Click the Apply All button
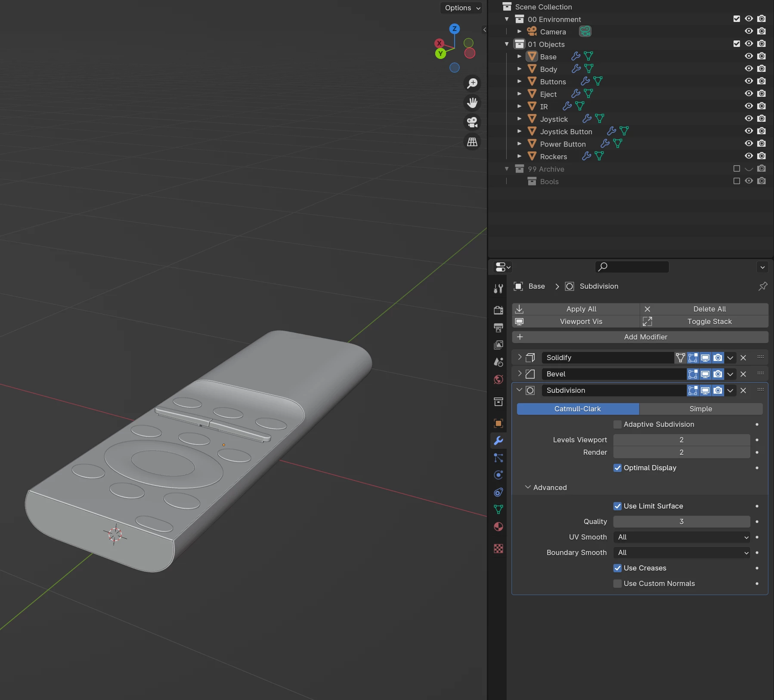 coord(576,309)
